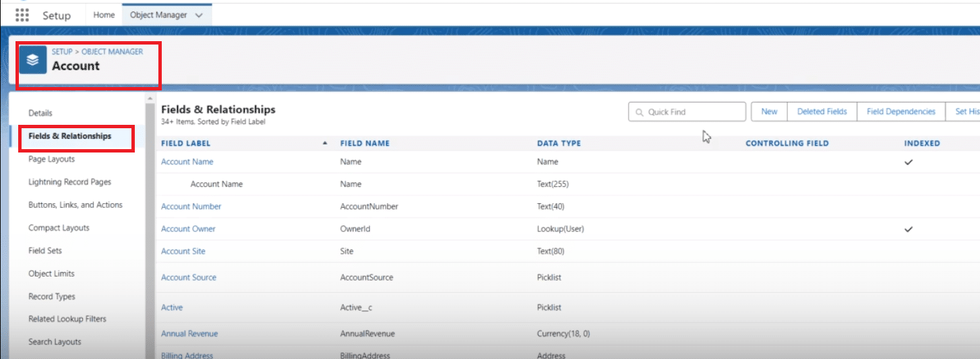The width and height of the screenshot is (980, 359).
Task: Select Details in the sidebar
Action: pos(40,113)
